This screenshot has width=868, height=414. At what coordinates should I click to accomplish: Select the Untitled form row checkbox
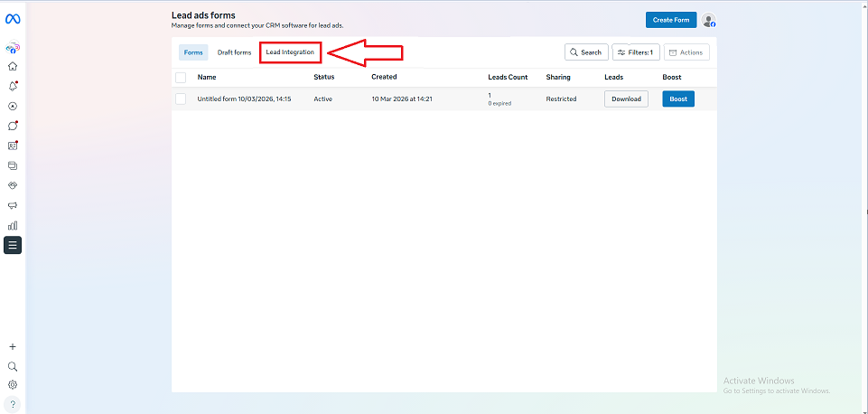[181, 99]
